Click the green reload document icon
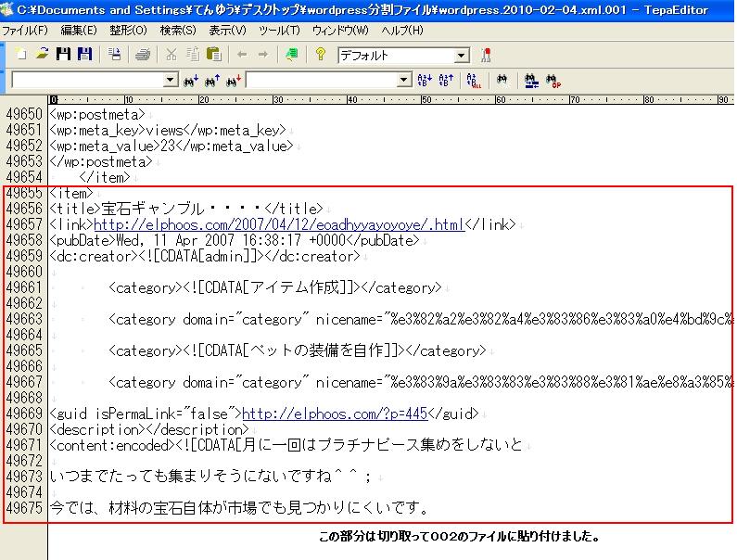 pos(292,55)
